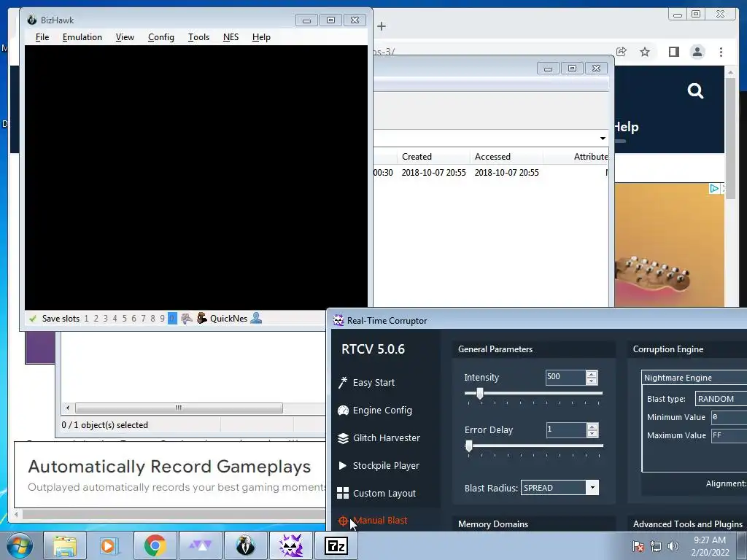Viewport: 747px width, 560px height.
Task: Open Windows Media Player from the taskbar
Action: tap(109, 545)
